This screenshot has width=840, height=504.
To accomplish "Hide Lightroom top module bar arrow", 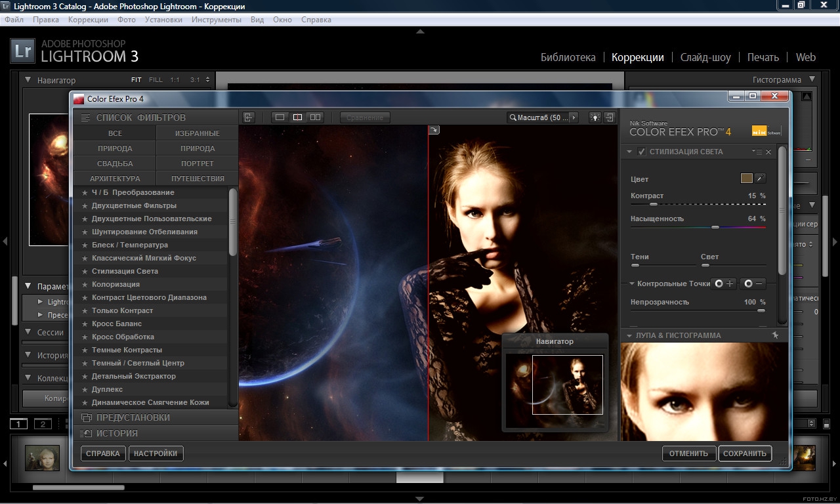I will click(420, 31).
